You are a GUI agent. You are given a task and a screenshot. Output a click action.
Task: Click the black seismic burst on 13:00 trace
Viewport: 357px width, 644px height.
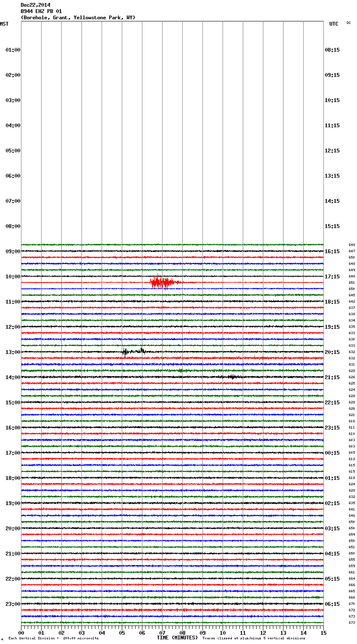click(134, 351)
